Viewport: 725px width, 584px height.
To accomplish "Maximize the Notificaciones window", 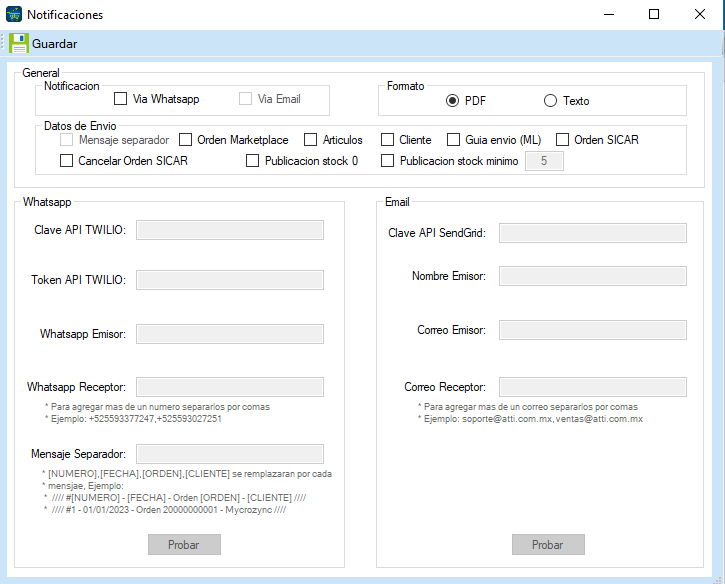I will [654, 14].
